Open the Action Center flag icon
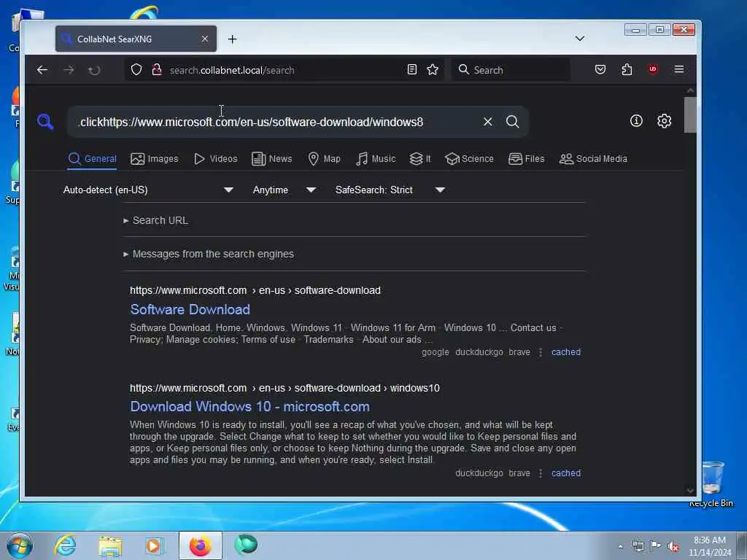Image resolution: width=747 pixels, height=560 pixels. tap(656, 546)
